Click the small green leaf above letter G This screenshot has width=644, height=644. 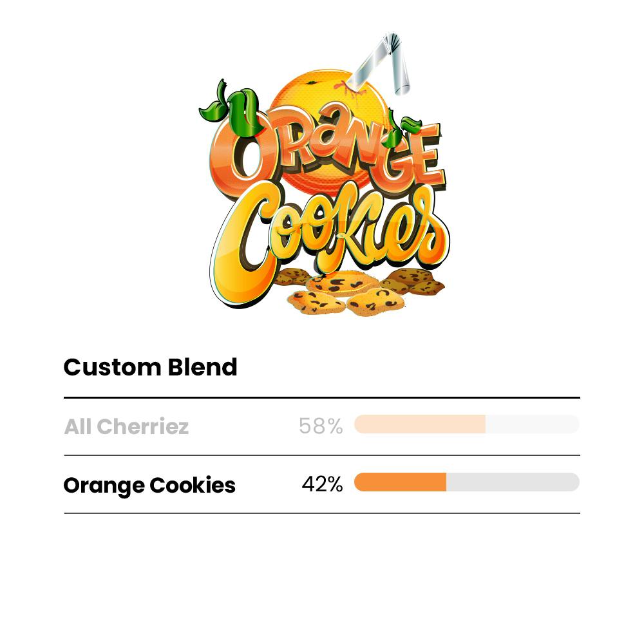(x=410, y=122)
